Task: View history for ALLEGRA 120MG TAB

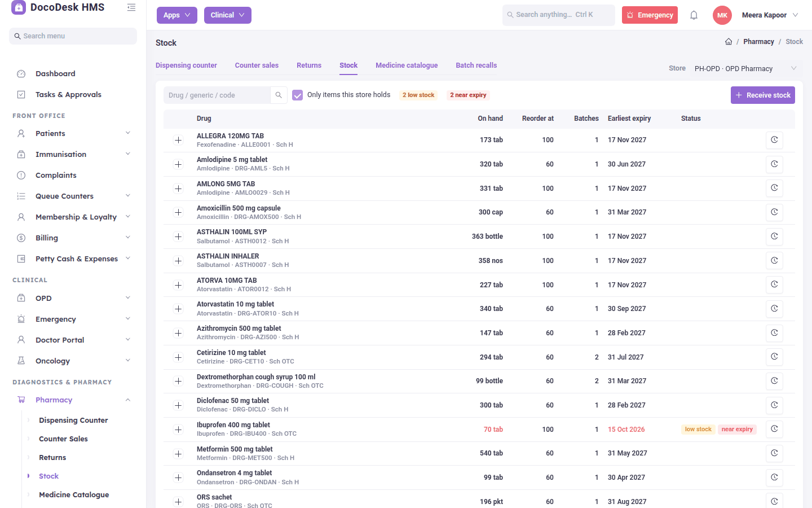Action: [774, 140]
